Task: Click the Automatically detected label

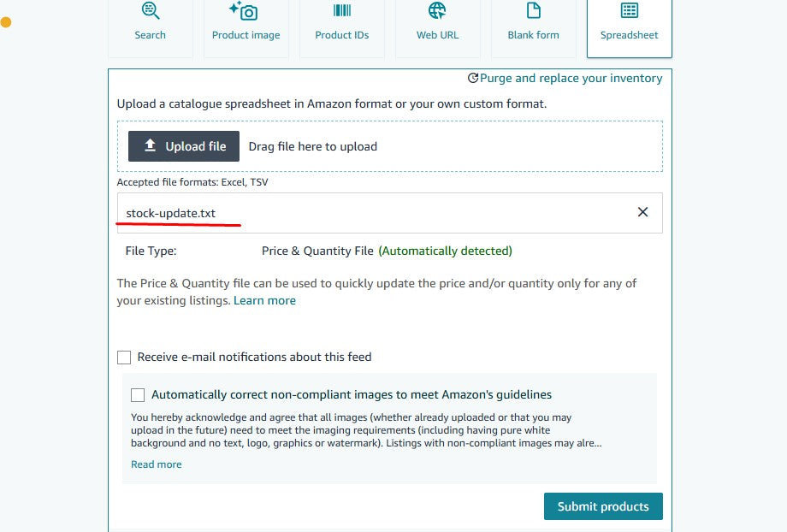Action: [445, 251]
